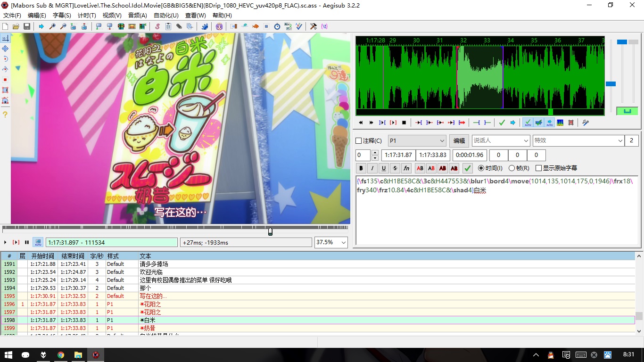Toggle italic formatting button
The height and width of the screenshot is (362, 644).
tap(372, 168)
